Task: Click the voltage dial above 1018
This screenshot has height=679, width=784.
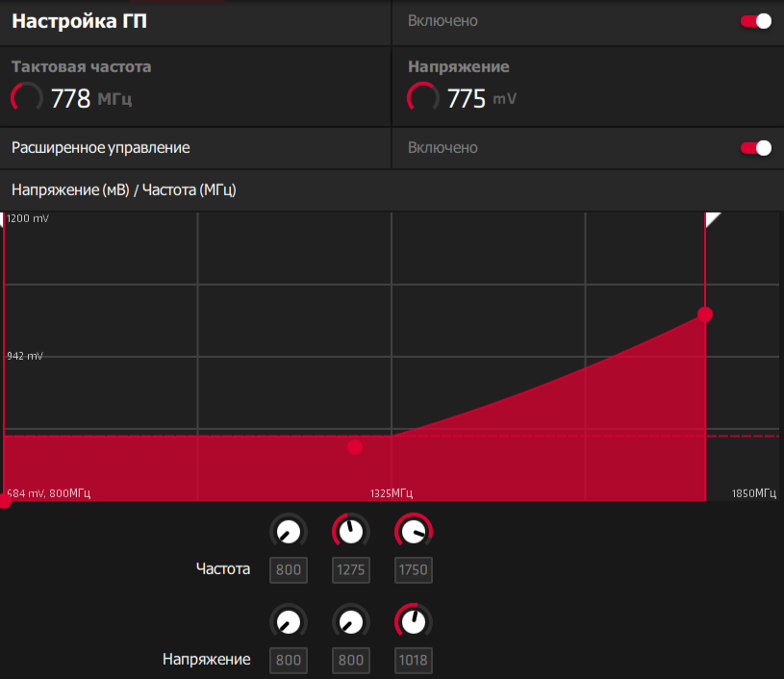Action: pos(414,622)
